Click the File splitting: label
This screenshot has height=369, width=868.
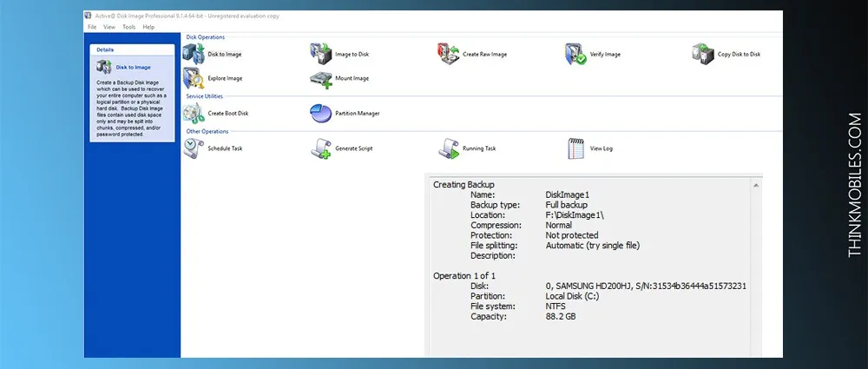tap(494, 246)
